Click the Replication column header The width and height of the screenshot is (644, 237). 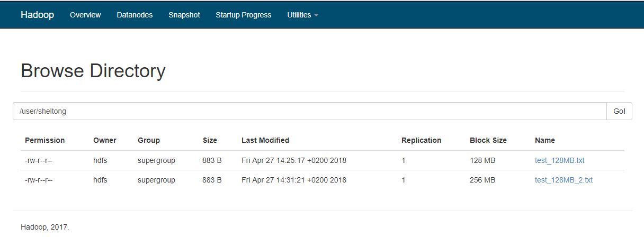tap(421, 140)
